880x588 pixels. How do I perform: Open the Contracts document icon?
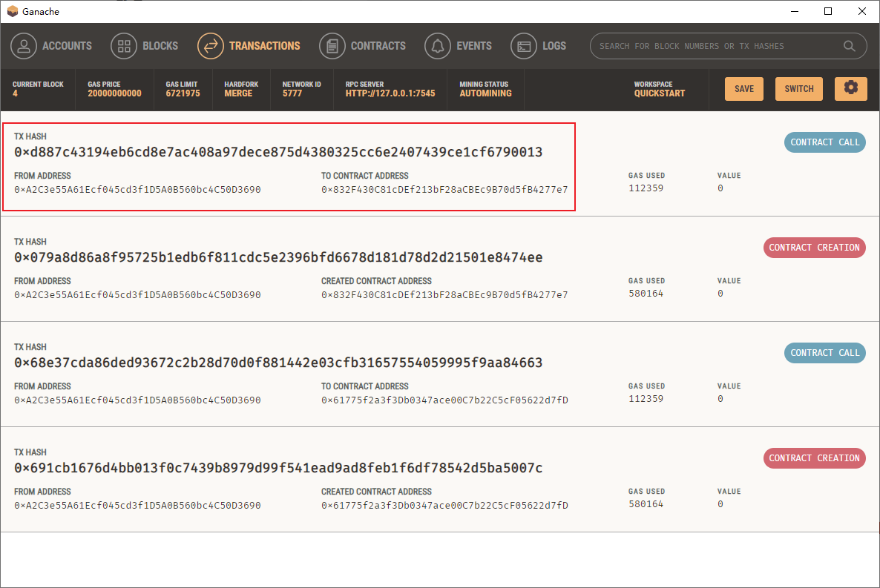332,46
